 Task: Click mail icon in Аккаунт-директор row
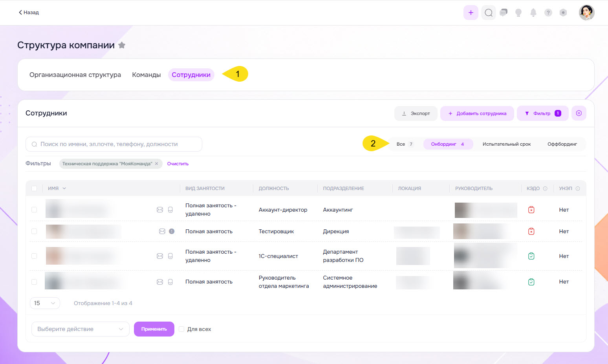pyautogui.click(x=160, y=210)
